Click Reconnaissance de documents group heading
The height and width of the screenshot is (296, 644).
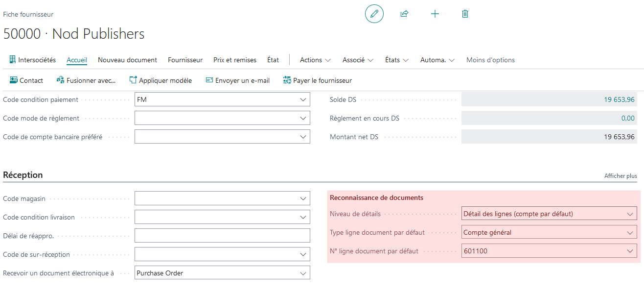[x=376, y=197]
